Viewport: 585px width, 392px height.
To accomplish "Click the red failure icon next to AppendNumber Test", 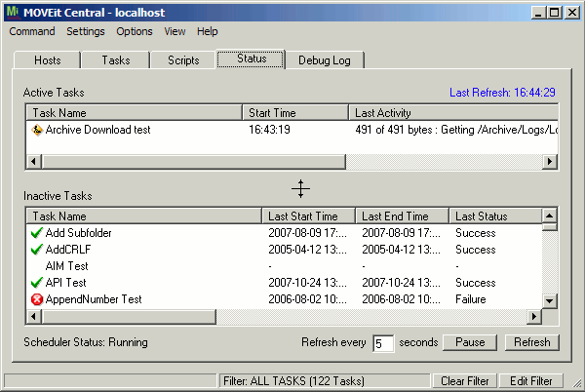I will [x=37, y=299].
